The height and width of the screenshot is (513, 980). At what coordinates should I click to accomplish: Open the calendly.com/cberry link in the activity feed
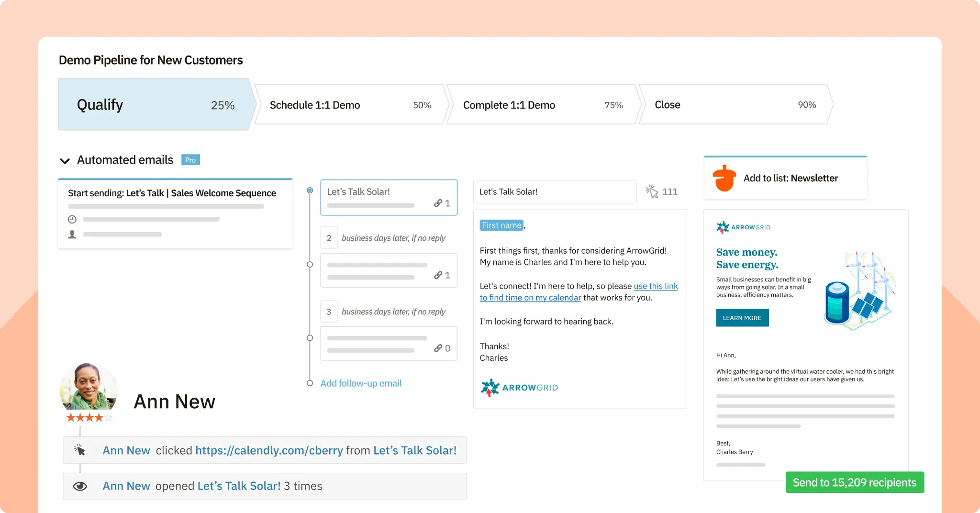pos(269,450)
